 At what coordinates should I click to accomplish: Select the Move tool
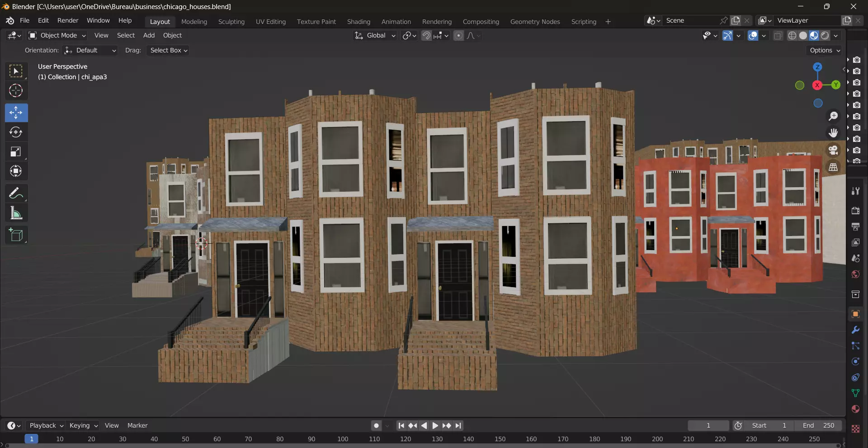pos(16,113)
